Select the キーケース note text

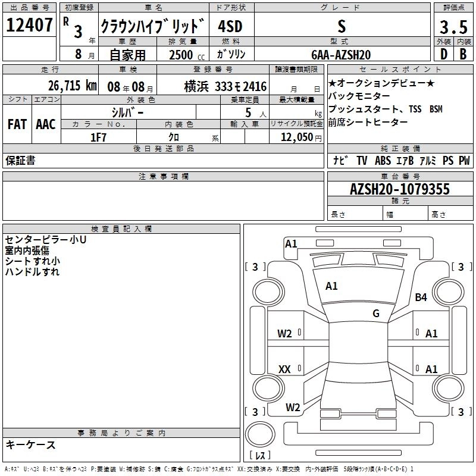tap(30, 445)
